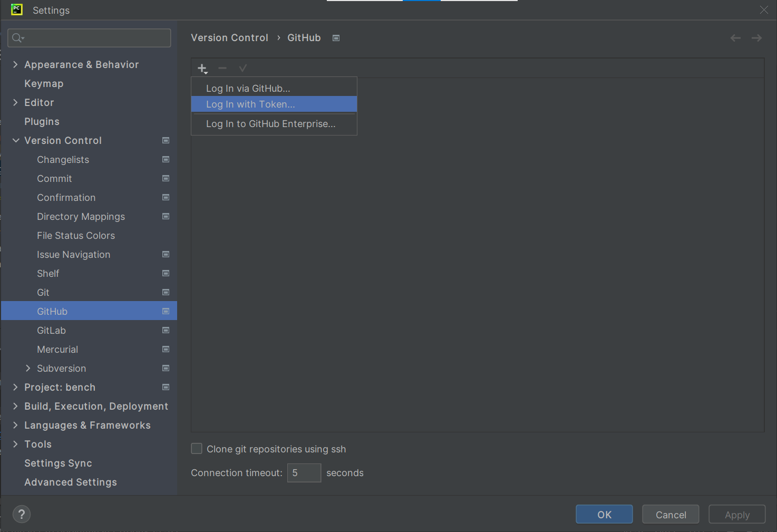
Task: Confirm settings with OK button
Action: (604, 514)
